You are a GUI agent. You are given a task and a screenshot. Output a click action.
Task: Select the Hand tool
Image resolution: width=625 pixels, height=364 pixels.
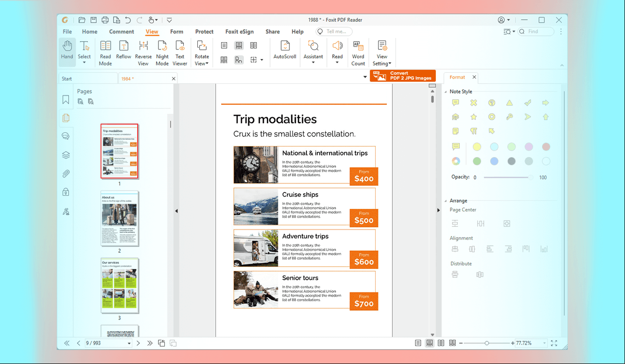tap(67, 52)
